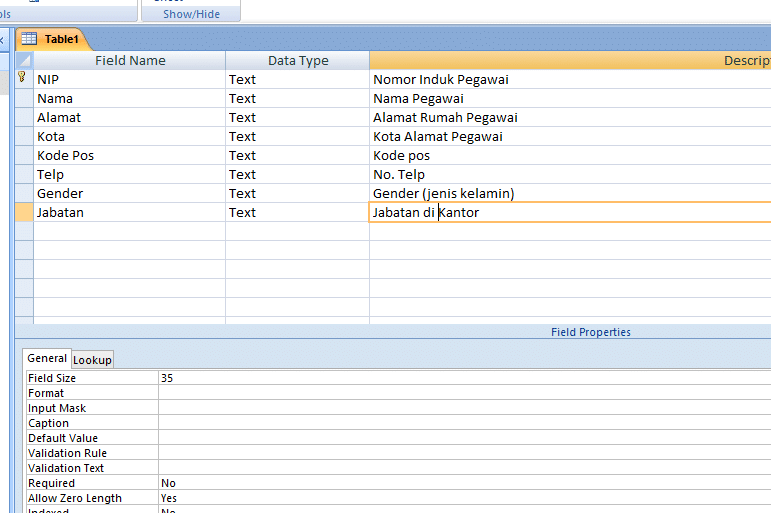Select the Jabatan row via its row selector
This screenshot has height=513, width=771.
(x=24, y=212)
